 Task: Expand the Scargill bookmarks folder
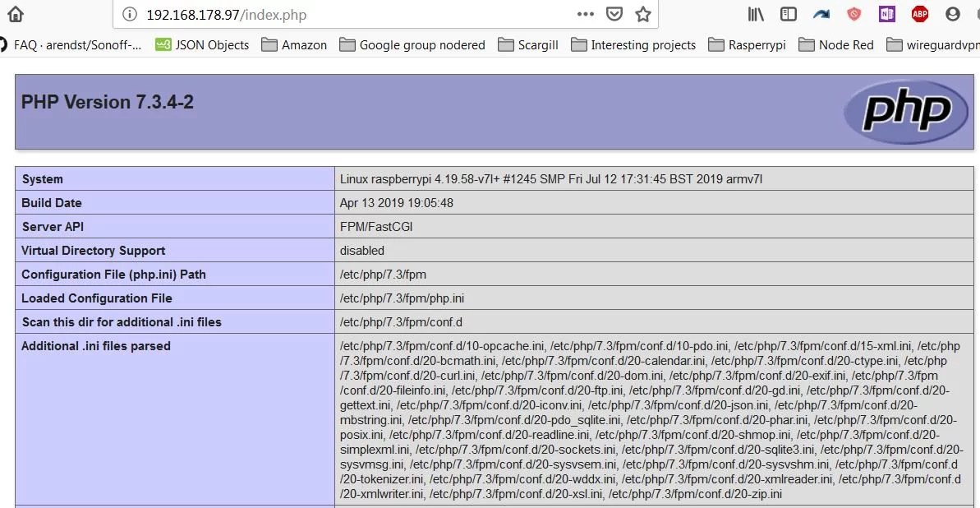[528, 45]
